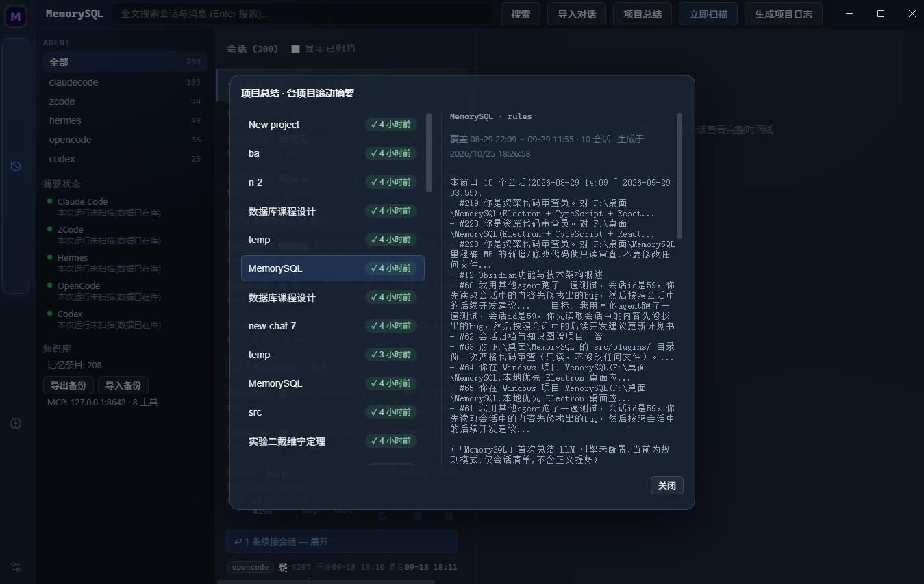Viewport: 924px width, 584px height.
Task: Start a scan with 立即扫描
Action: click(x=708, y=14)
